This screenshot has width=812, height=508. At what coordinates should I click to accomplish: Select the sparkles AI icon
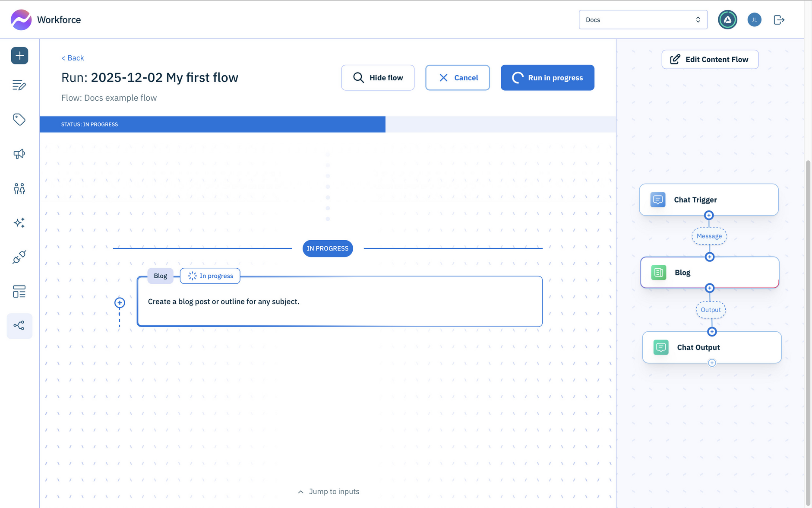pyautogui.click(x=19, y=222)
